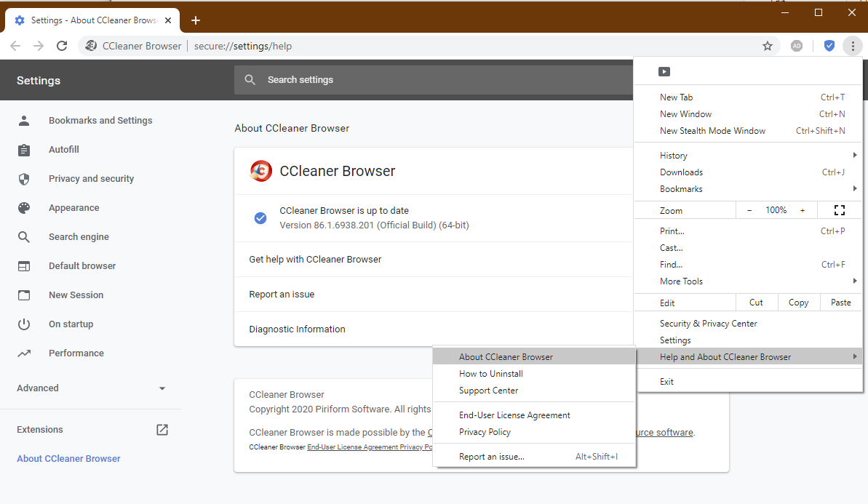Image resolution: width=868 pixels, height=504 pixels.
Task: Click the AD adblock extension icon
Action: tap(797, 46)
